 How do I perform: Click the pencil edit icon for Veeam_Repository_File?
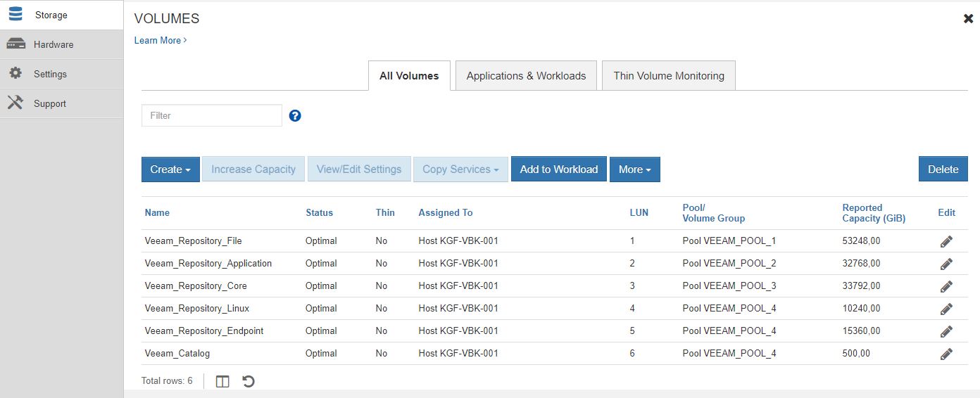click(x=946, y=241)
